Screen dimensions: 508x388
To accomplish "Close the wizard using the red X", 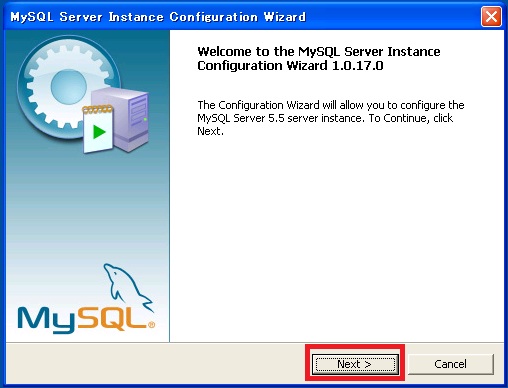I will (x=491, y=17).
